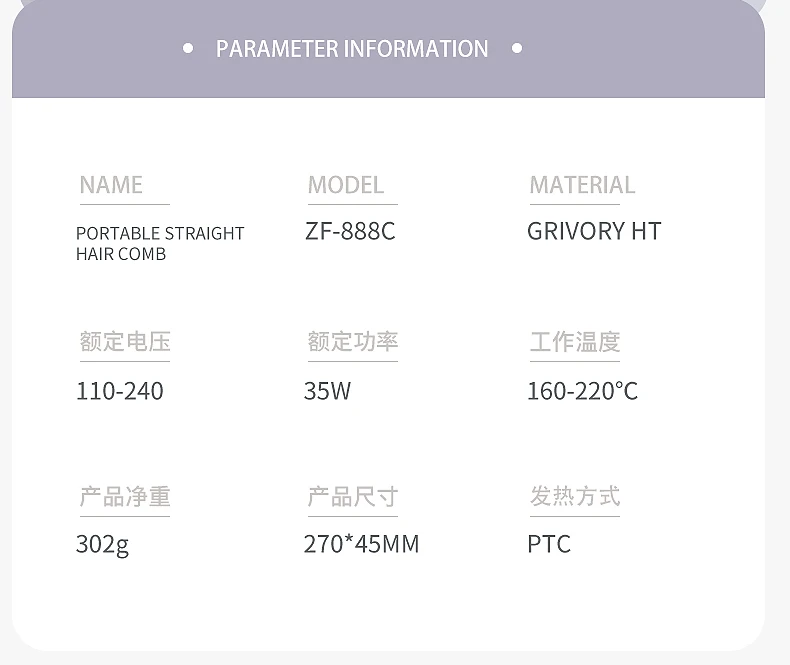Screen dimensions: 790x665
Task: Click the PORTABLE STRAIGHT HAIR COMB text
Action: pyautogui.click(x=160, y=243)
